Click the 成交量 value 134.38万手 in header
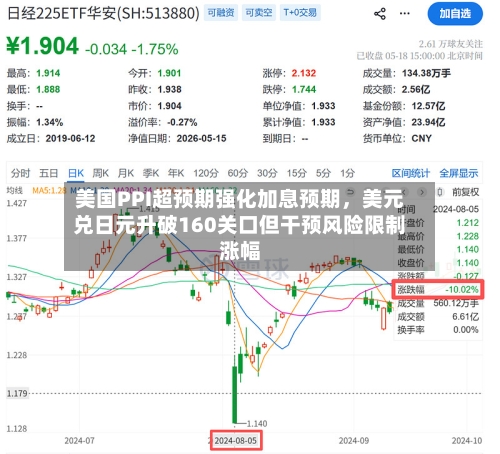 426,73
